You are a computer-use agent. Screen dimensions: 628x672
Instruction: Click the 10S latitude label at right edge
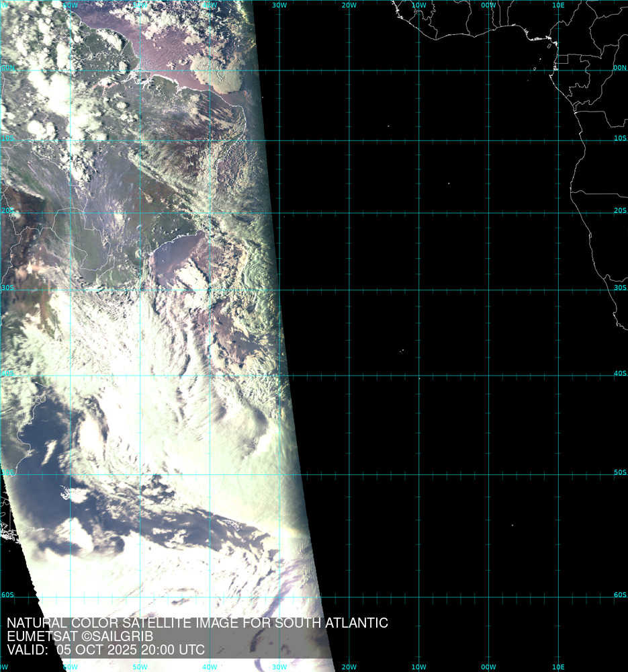click(x=619, y=138)
